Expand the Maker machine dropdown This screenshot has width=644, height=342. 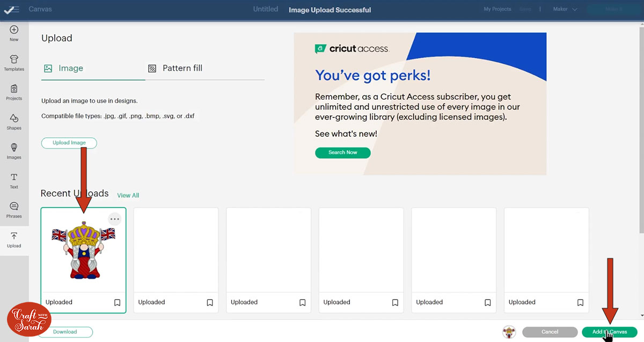click(565, 9)
